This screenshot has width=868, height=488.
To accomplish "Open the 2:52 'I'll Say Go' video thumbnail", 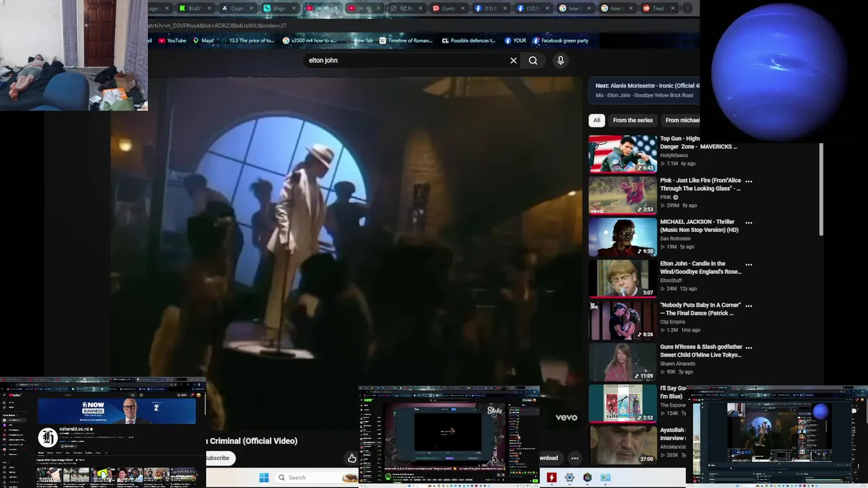I will click(623, 404).
